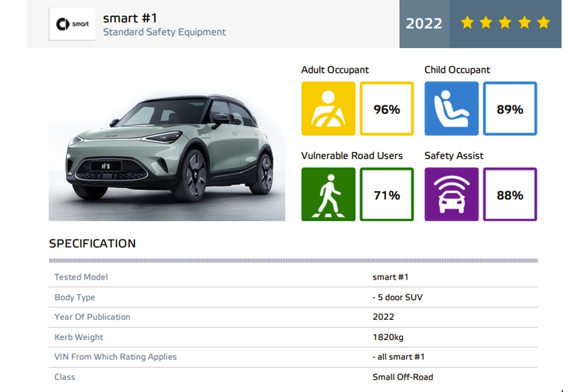Image resolution: width=588 pixels, height=392 pixels.
Task: Click the 71% Vulnerable Road Users score
Action: 387,194
